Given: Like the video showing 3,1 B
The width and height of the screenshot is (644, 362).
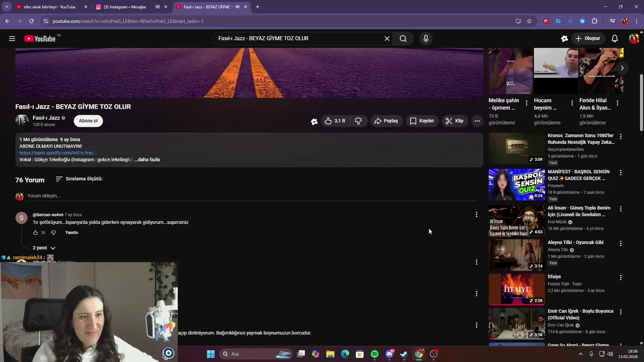Looking at the screenshot, I should pos(335,121).
